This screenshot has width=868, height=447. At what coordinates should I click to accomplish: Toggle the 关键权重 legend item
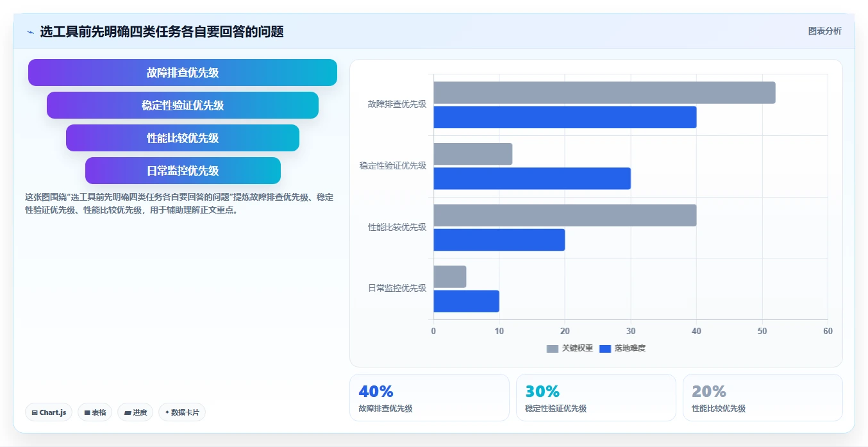pyautogui.click(x=570, y=348)
